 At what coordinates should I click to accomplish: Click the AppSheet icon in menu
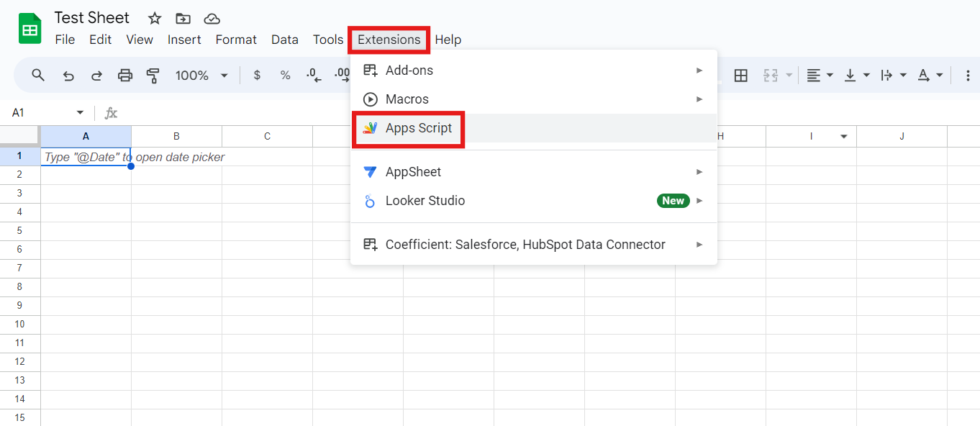pos(370,172)
